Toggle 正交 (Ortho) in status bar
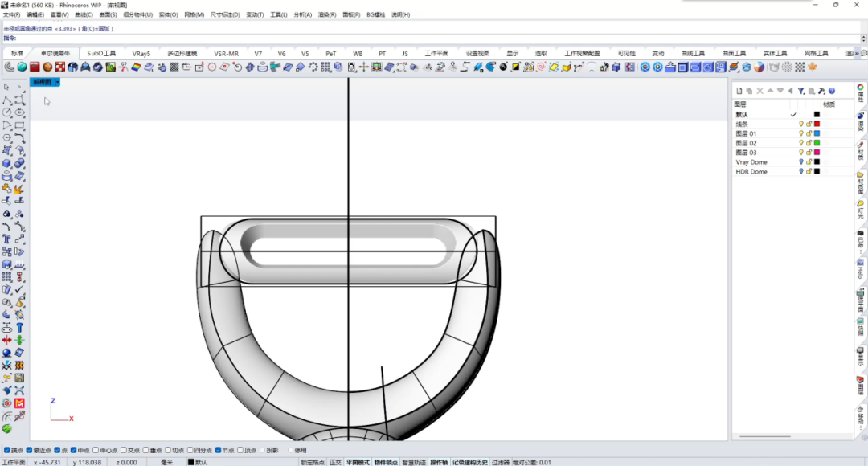 point(335,462)
